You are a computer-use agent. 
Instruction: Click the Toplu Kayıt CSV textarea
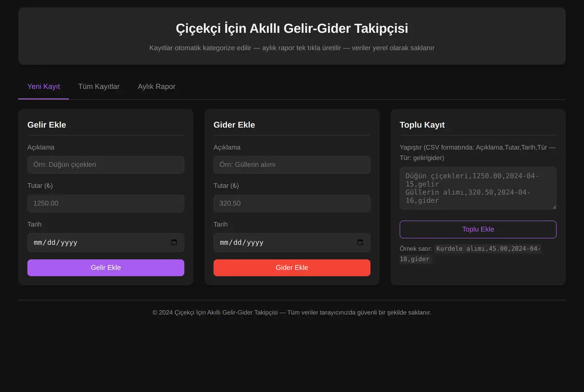coord(478,188)
